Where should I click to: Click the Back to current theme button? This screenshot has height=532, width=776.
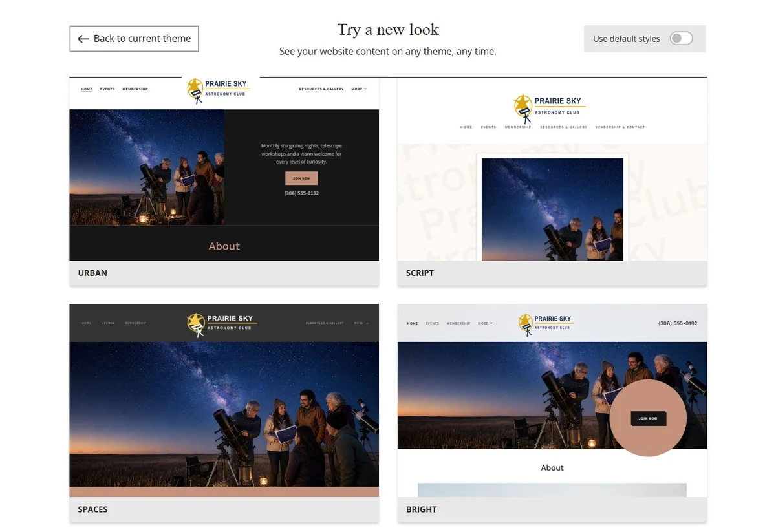point(134,39)
